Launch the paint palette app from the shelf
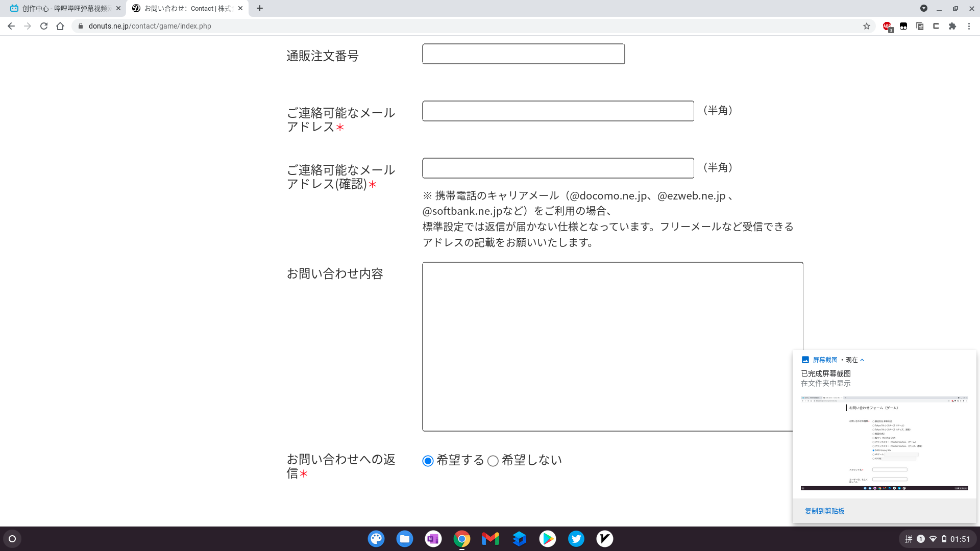Screen dimensions: 980x551 (x=376, y=539)
